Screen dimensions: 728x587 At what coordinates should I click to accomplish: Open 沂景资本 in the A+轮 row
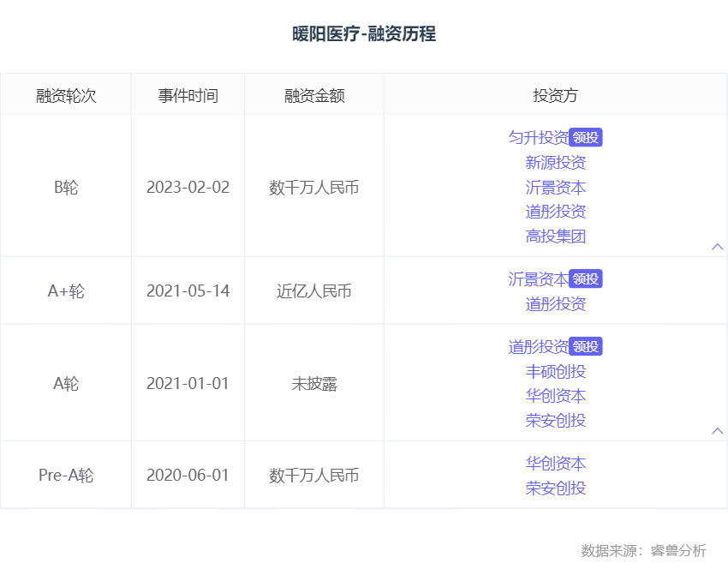pyautogui.click(x=539, y=279)
